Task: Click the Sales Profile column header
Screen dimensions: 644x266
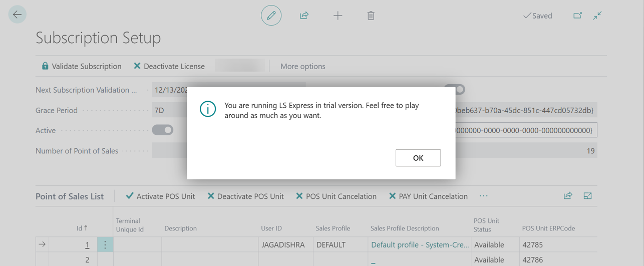Action: tap(333, 228)
